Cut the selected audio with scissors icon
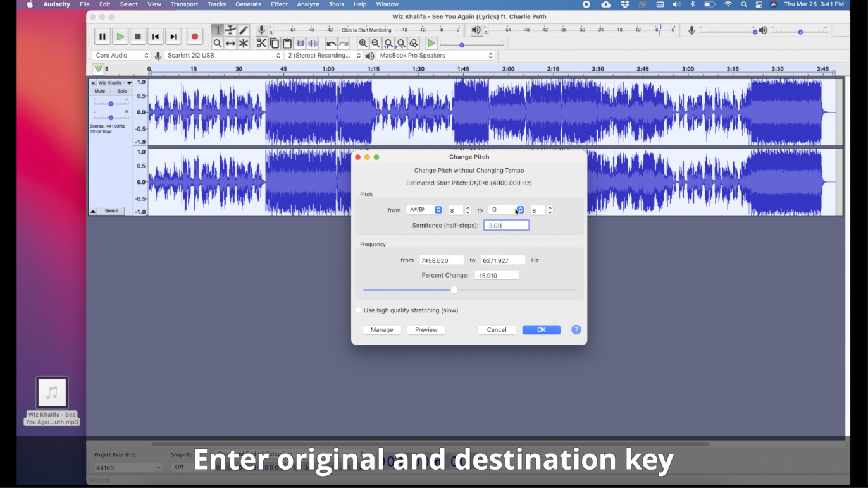Viewport: 868px width, 488px height. (x=261, y=43)
